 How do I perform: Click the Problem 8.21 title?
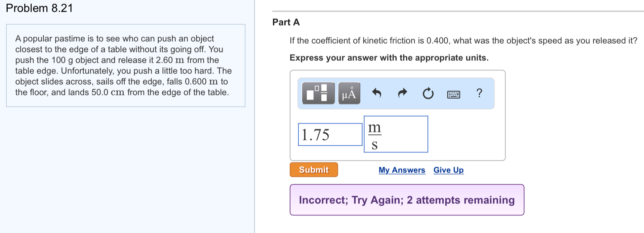[x=38, y=8]
